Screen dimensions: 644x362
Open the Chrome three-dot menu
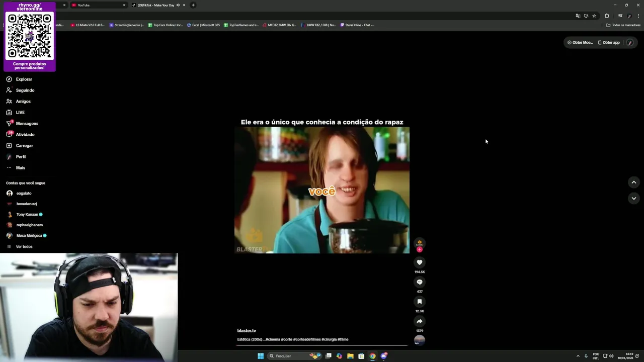638,16
